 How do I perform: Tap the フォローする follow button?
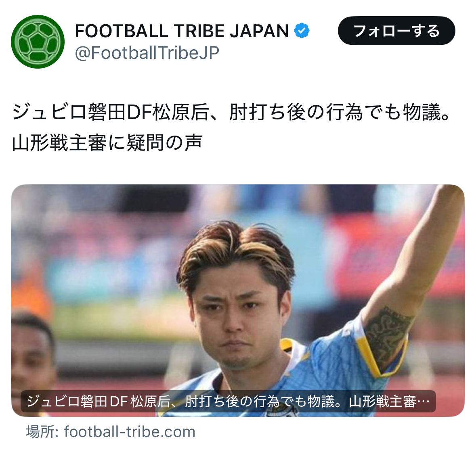click(396, 31)
